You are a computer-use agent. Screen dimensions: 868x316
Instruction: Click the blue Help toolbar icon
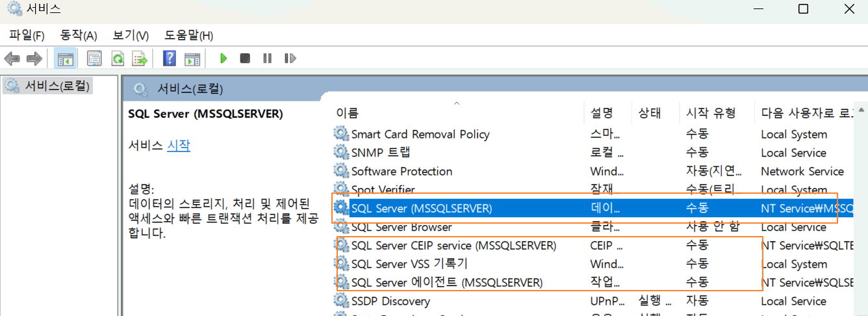169,59
